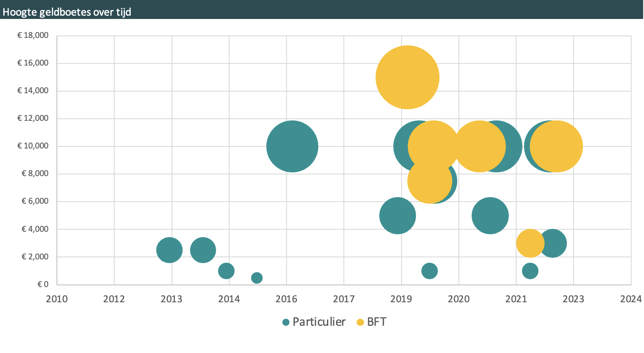
Task: Click the '2023' x-axis label
Action: tap(573, 299)
